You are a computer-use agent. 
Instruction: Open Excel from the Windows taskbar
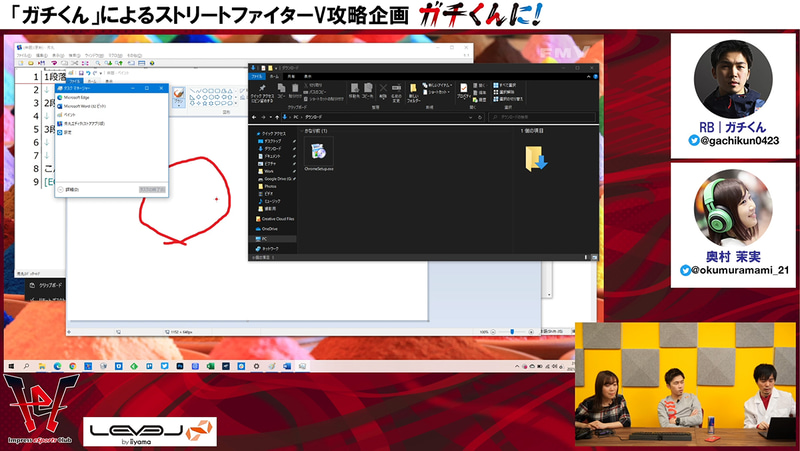[210, 366]
